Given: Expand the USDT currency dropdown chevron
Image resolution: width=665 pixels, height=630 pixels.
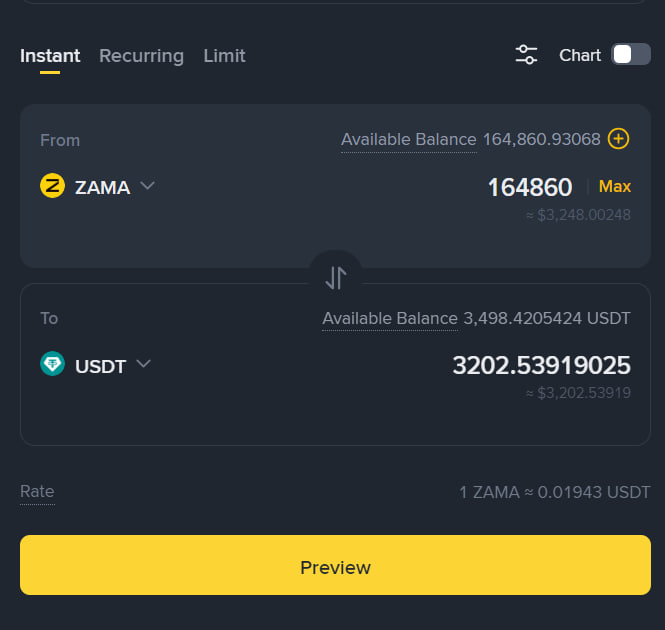Looking at the screenshot, I should pyautogui.click(x=143, y=364).
